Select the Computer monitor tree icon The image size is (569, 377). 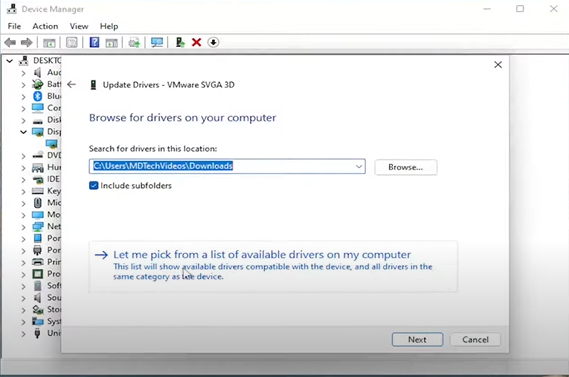[37, 108]
